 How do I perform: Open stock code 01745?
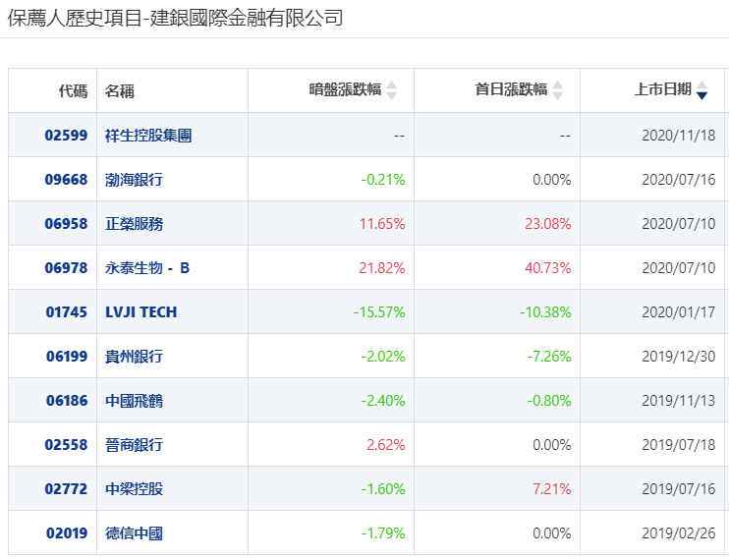point(66,311)
